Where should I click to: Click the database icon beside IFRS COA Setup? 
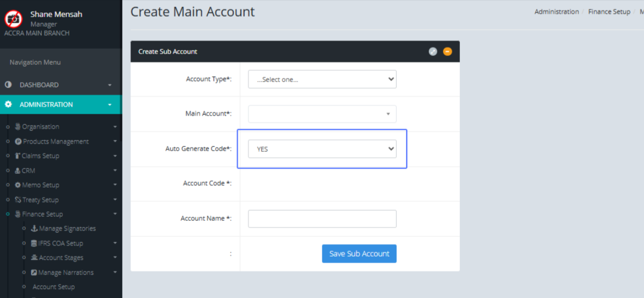(x=34, y=243)
